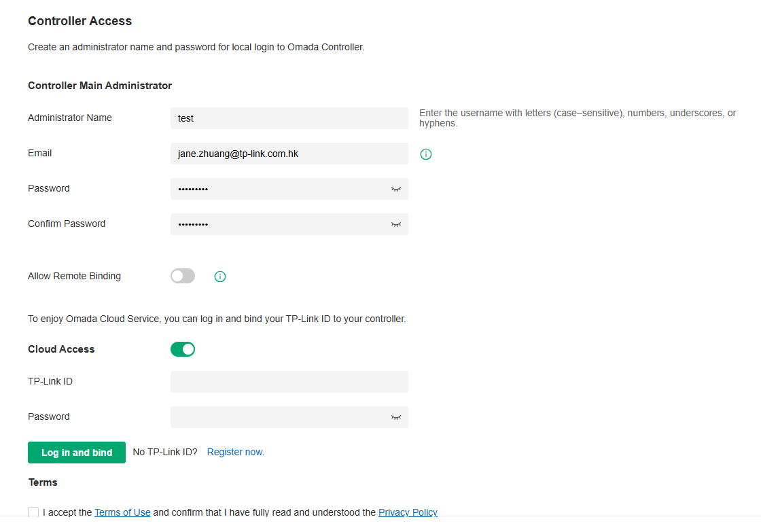The image size is (761, 532).
Task: Focus the Password field
Action: point(279,189)
